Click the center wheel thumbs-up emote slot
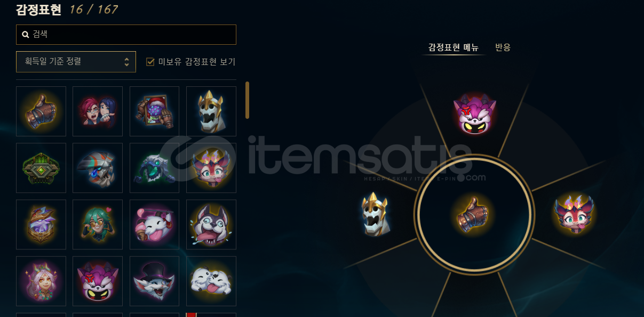Image resolution: width=644 pixels, height=317 pixels. (474, 214)
